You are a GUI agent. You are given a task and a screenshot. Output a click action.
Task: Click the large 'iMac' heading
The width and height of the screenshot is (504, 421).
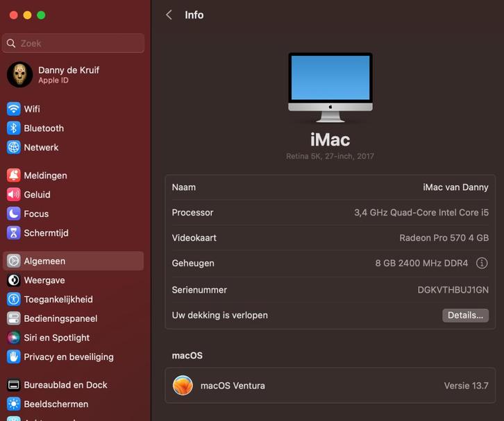330,140
